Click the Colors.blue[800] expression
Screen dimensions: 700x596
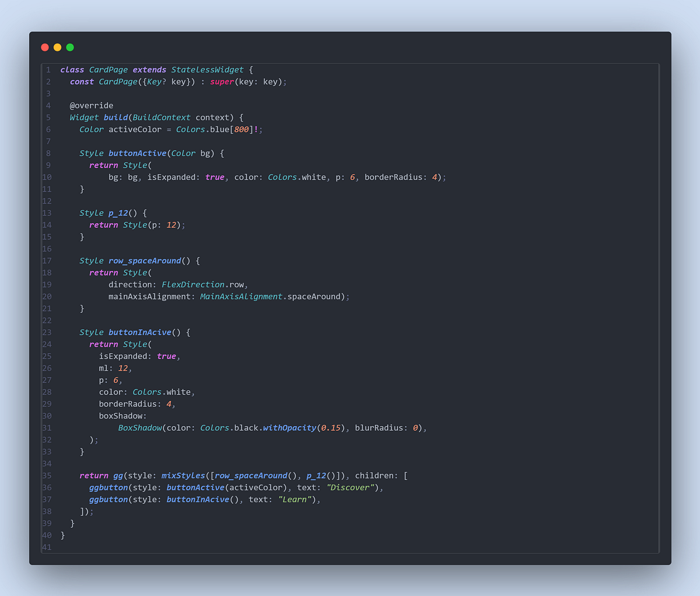pyautogui.click(x=214, y=129)
